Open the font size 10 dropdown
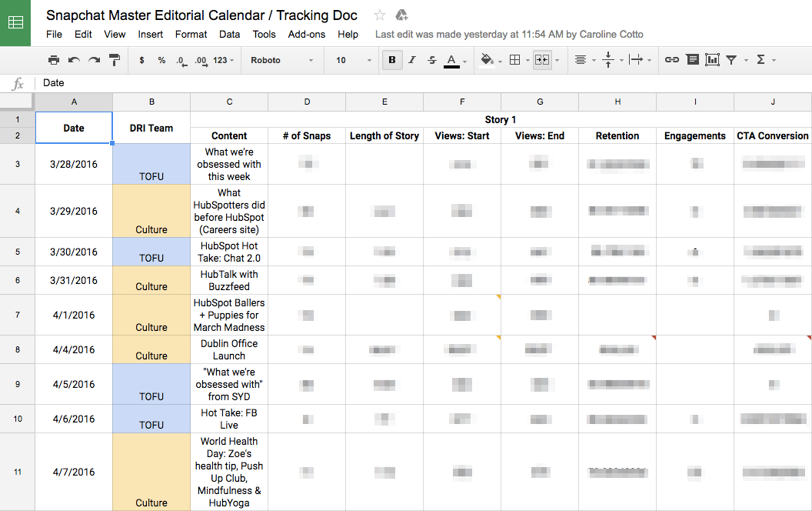The image size is (812, 511). [354, 60]
